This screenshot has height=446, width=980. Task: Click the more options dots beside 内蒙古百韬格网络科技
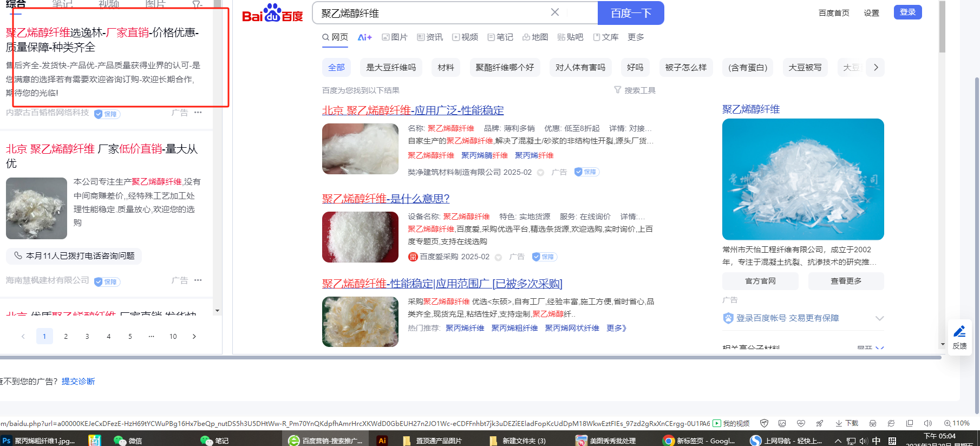pyautogui.click(x=198, y=113)
